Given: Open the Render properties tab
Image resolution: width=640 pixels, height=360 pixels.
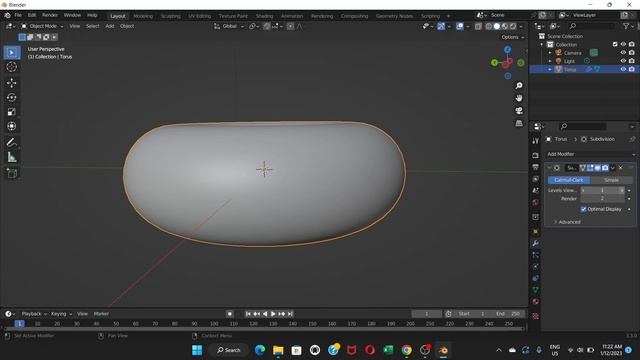Looking at the screenshot, I should 536,156.
